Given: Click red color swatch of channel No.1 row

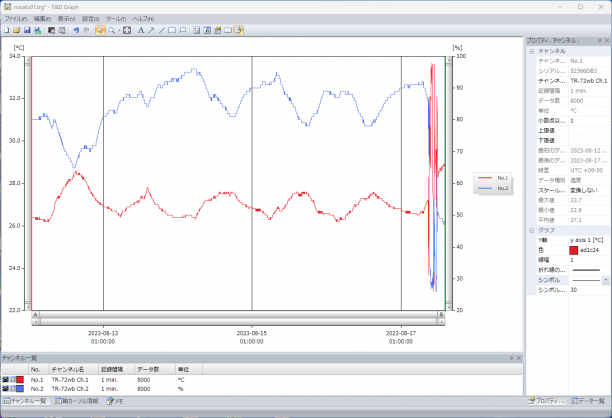Looking at the screenshot, I should [20, 379].
